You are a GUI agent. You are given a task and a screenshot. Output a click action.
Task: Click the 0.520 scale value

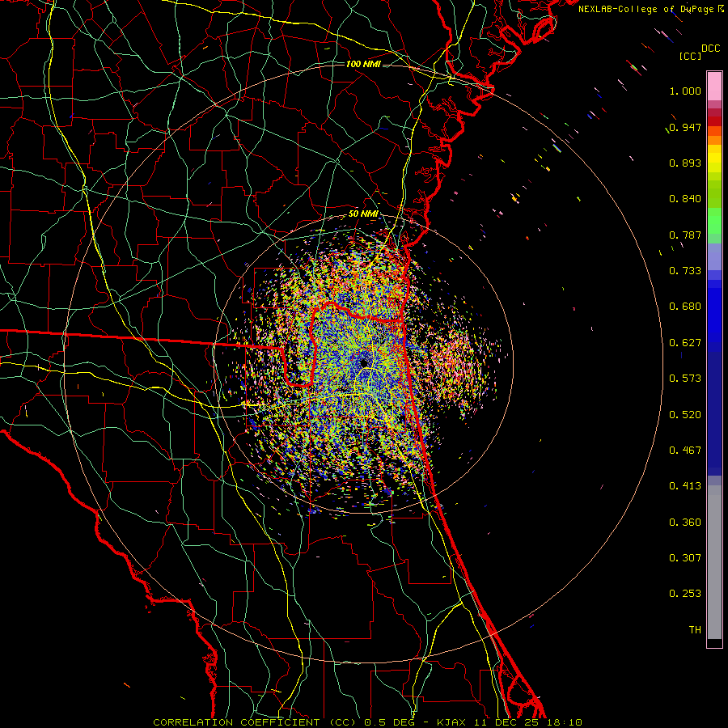(x=685, y=415)
